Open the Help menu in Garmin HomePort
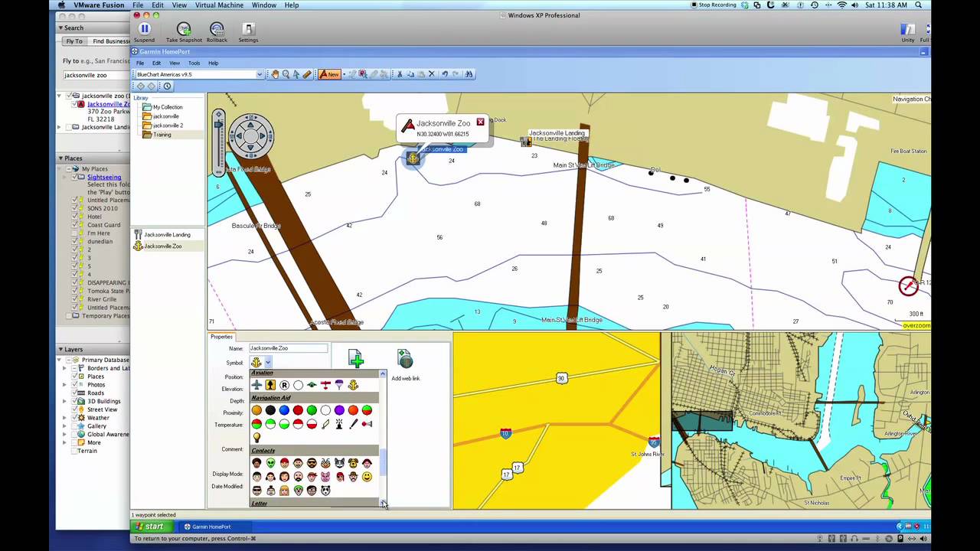Viewport: 980px width, 551px height. click(214, 63)
